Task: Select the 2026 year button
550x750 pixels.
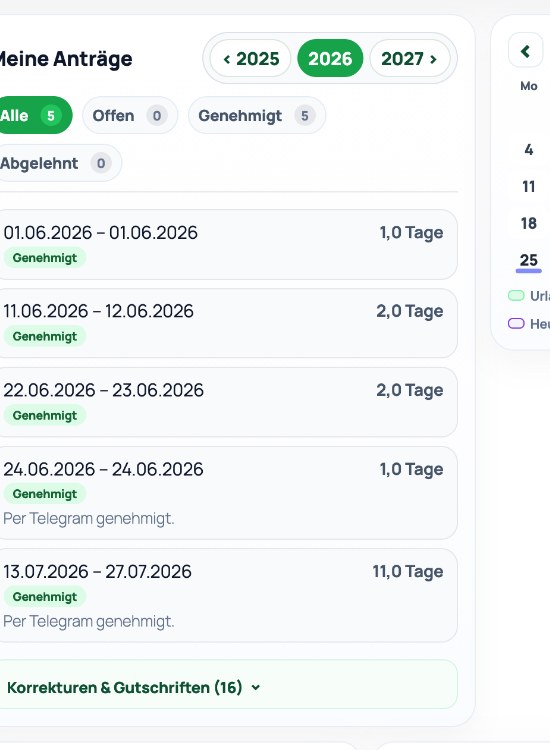Action: tap(330, 58)
